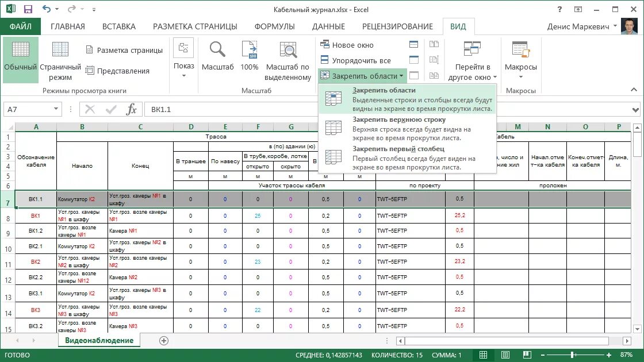Click the zoom out minus button

[x=543, y=355]
